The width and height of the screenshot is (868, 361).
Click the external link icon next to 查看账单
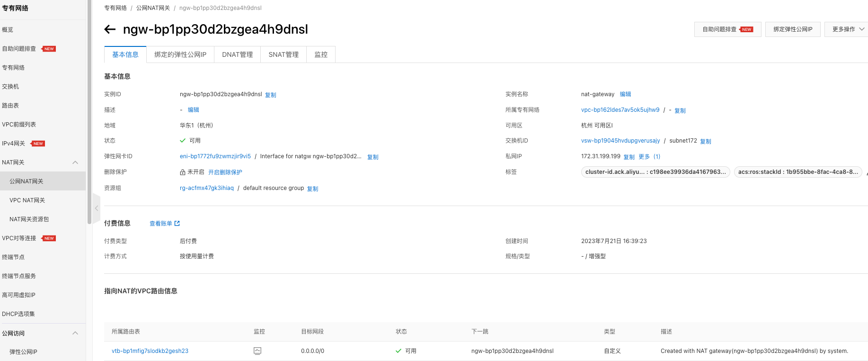tap(177, 224)
